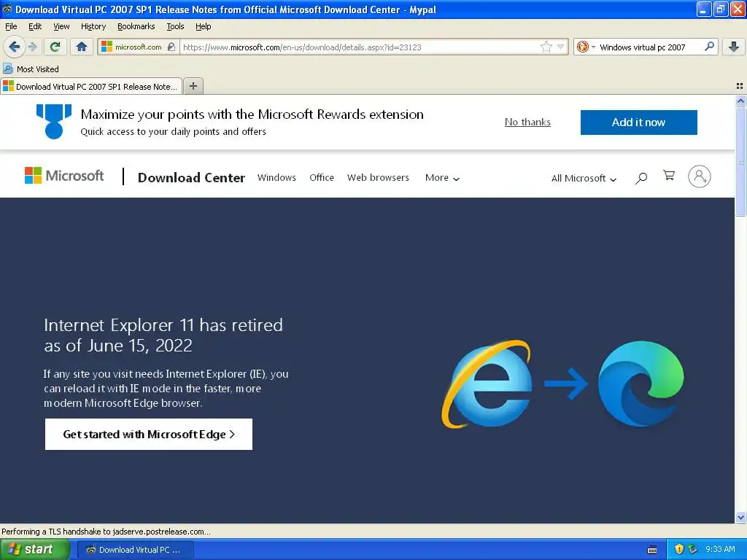Click the Microsoft logo
This screenshot has width=747, height=560.
click(x=64, y=176)
